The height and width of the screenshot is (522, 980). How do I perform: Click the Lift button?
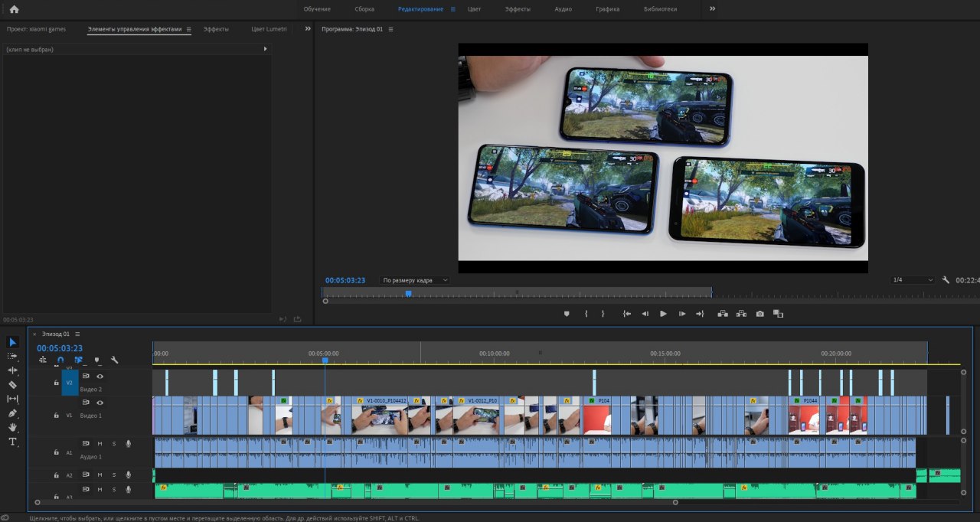tap(723, 314)
